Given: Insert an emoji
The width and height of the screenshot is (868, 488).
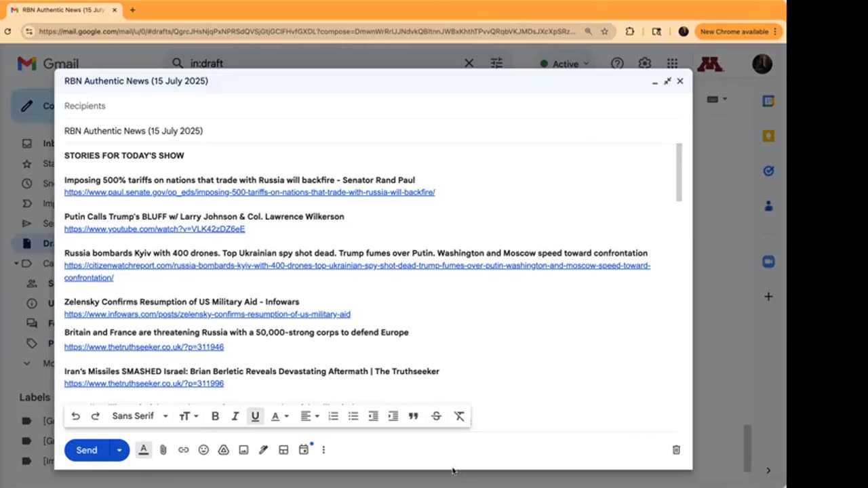Looking at the screenshot, I should click(x=203, y=450).
